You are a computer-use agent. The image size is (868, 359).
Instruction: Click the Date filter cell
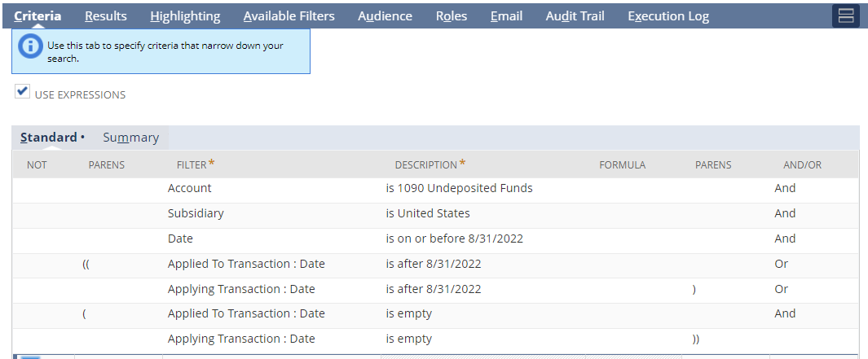pos(180,239)
